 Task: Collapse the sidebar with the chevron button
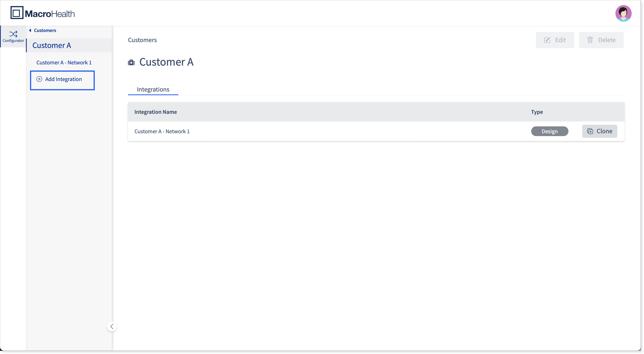112,326
